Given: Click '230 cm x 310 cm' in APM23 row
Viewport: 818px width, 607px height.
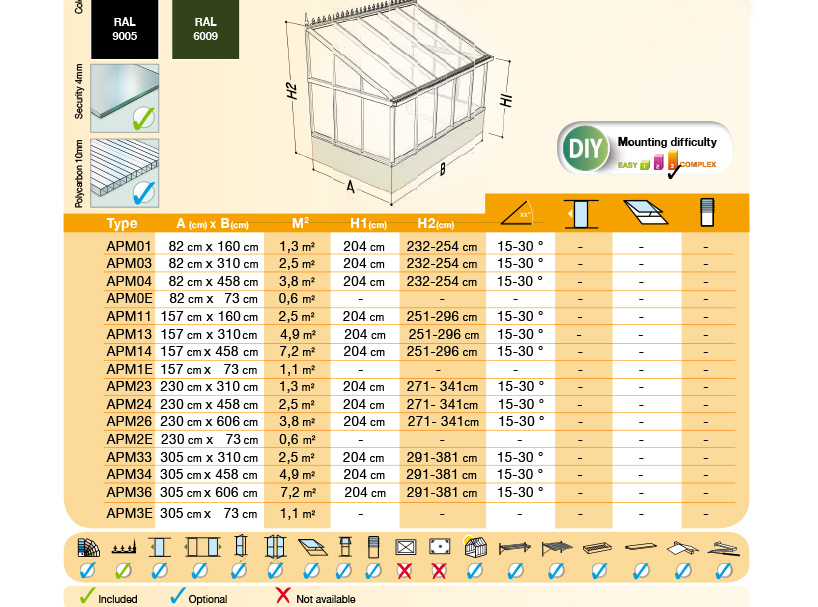Looking at the screenshot, I should (x=209, y=386).
